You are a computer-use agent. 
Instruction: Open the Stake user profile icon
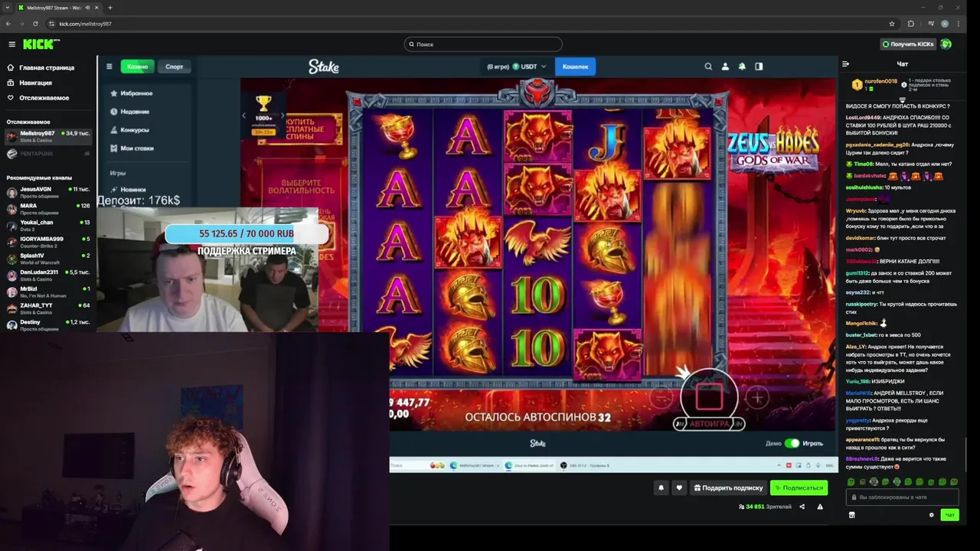coord(725,67)
